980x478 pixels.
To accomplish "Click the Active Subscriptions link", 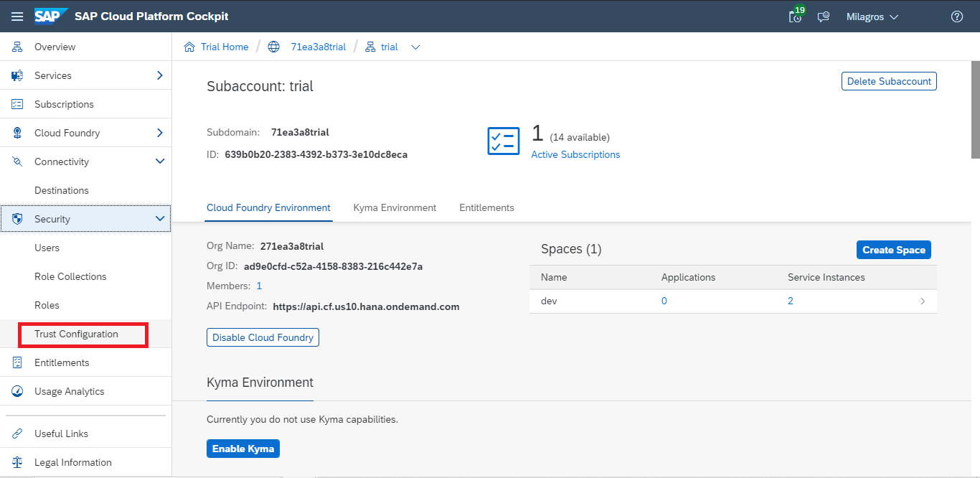I will pyautogui.click(x=575, y=154).
